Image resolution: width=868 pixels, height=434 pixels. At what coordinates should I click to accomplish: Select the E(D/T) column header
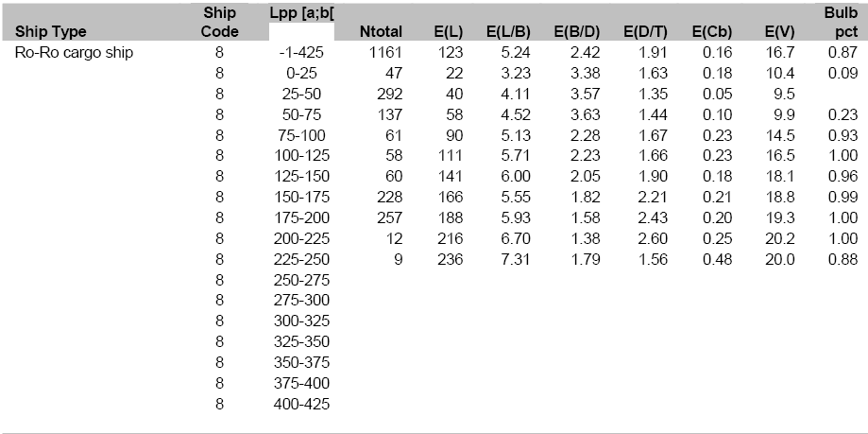[646, 32]
